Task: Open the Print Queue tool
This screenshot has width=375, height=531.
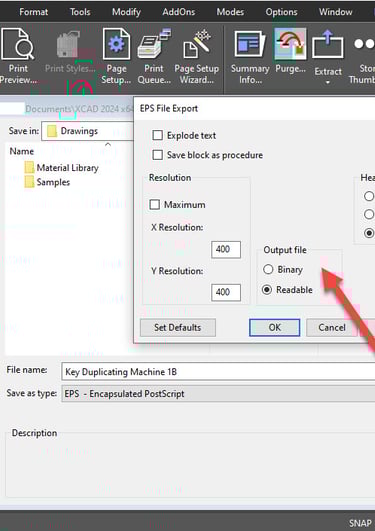Action: pos(154,56)
